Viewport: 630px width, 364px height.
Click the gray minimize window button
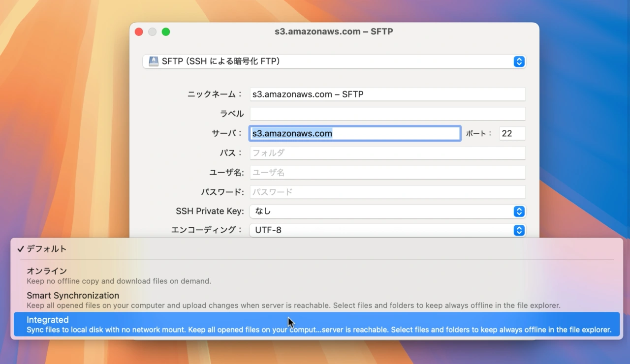(x=153, y=32)
